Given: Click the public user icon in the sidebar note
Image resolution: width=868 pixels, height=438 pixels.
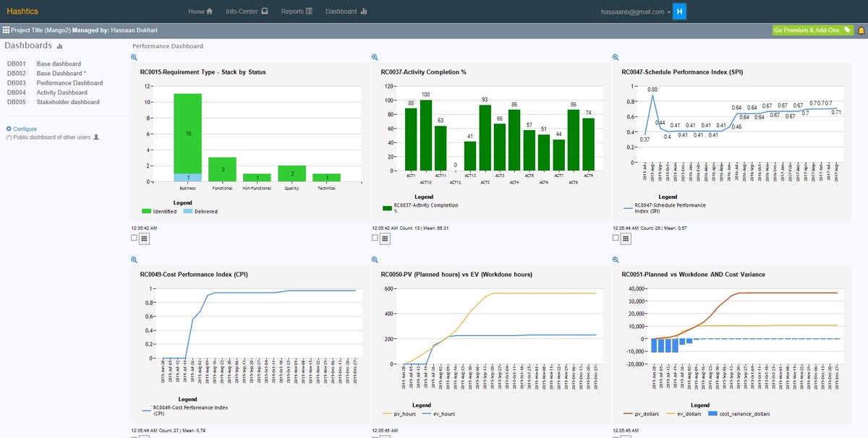Looking at the screenshot, I should coord(96,137).
